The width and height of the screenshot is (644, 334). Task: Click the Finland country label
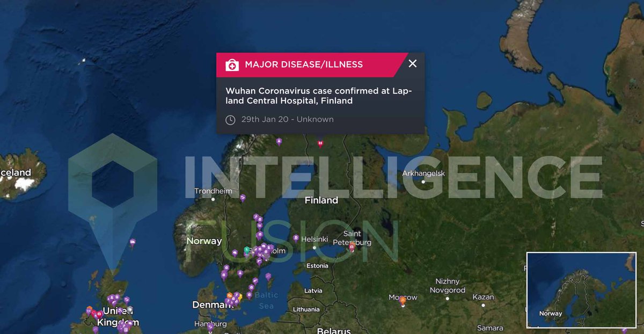click(321, 200)
